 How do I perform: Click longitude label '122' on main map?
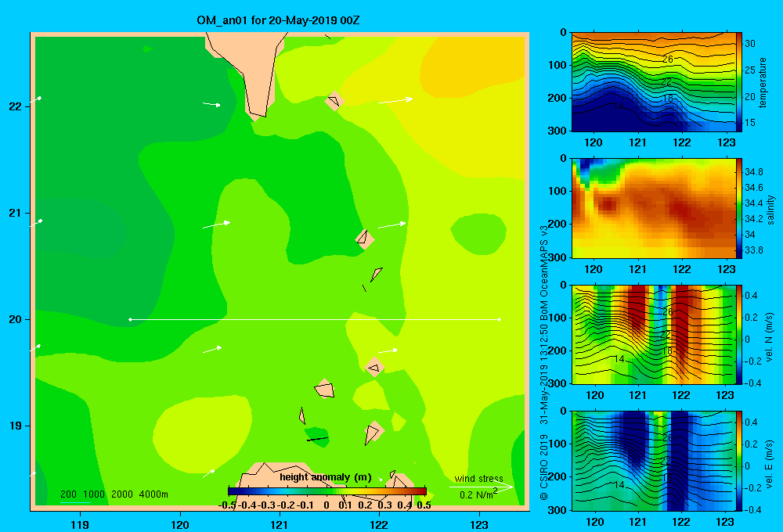[380, 524]
